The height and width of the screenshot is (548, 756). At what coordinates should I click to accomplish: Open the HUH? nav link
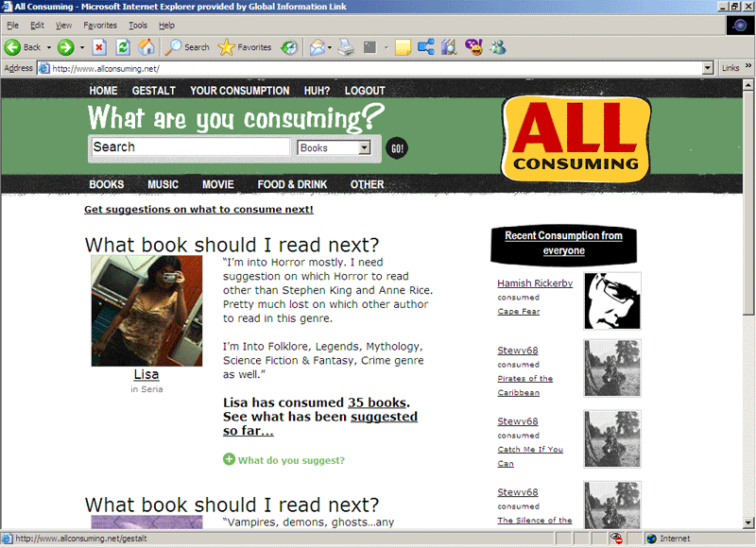click(317, 91)
